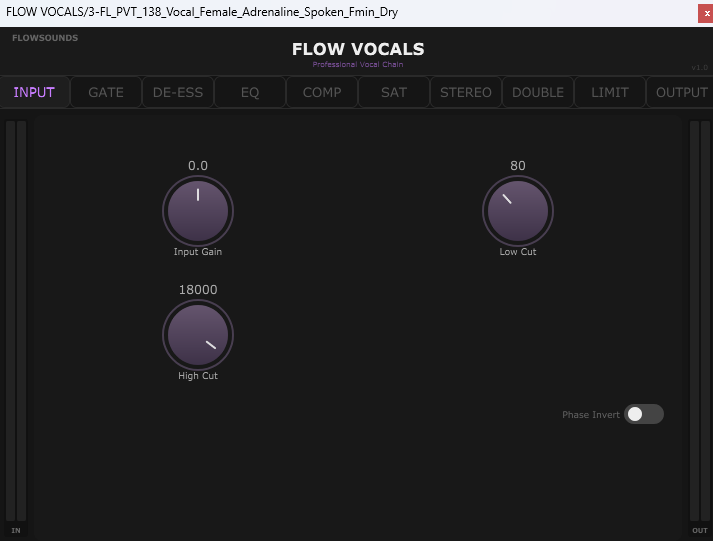The width and height of the screenshot is (713, 541).
Task: Click the FLOW VOCALS title
Action: [x=358, y=49]
